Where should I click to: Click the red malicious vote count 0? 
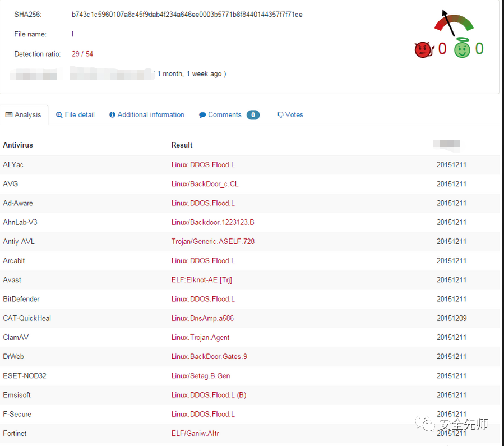pyautogui.click(x=442, y=49)
